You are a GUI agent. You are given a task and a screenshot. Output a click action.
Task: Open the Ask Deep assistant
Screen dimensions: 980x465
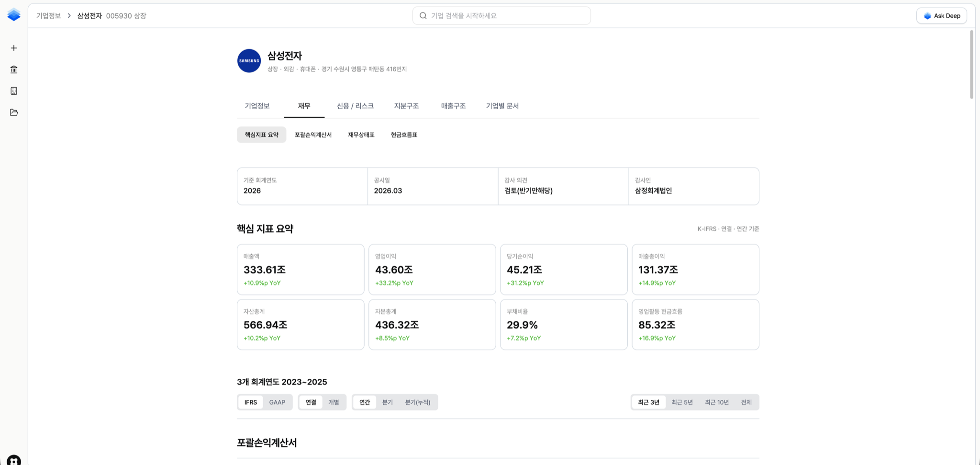tap(942, 16)
